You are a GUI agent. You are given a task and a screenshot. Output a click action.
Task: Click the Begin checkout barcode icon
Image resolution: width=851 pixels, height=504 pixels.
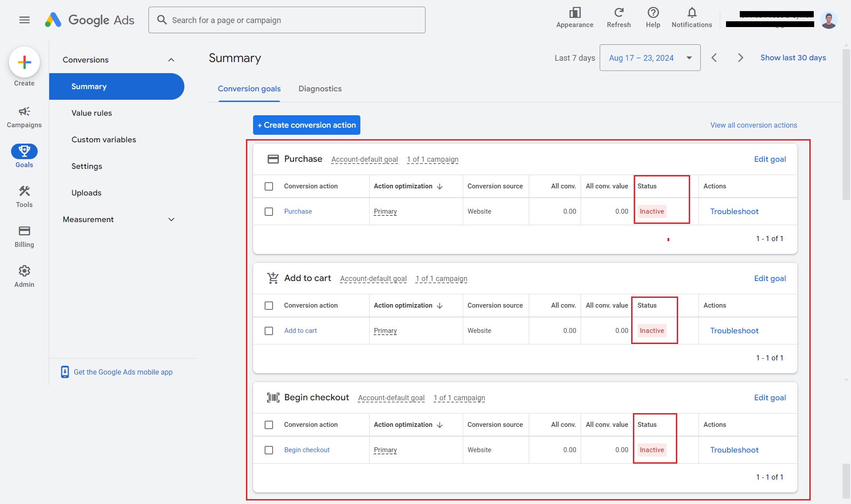[x=273, y=397]
